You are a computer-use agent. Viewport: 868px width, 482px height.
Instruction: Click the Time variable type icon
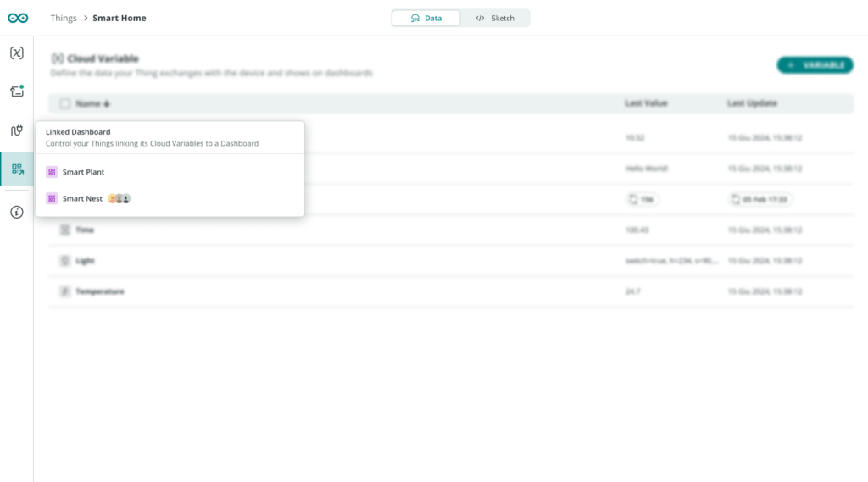click(x=64, y=230)
